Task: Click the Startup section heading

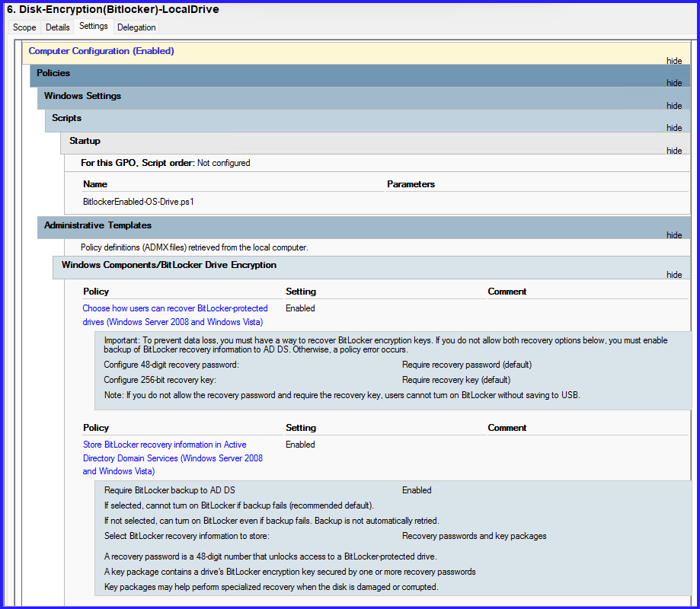Action: pos(85,141)
